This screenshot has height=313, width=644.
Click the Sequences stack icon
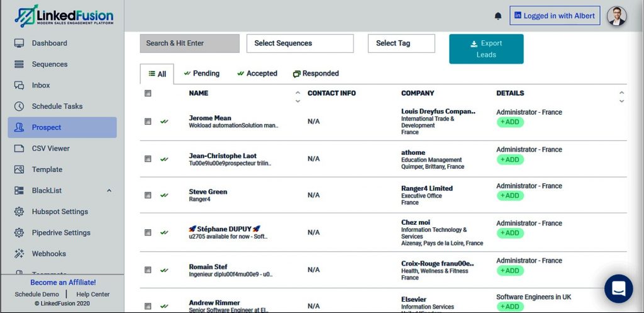[19, 64]
